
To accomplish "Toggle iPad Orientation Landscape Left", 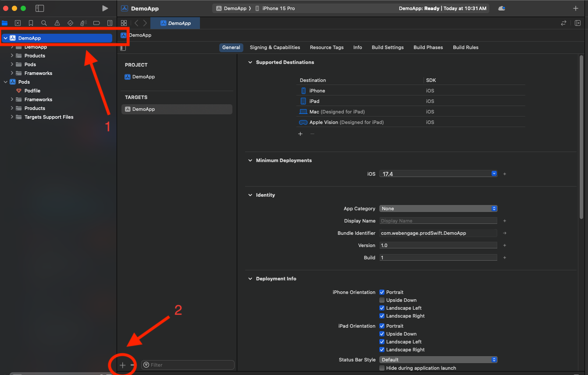I will coord(382,342).
